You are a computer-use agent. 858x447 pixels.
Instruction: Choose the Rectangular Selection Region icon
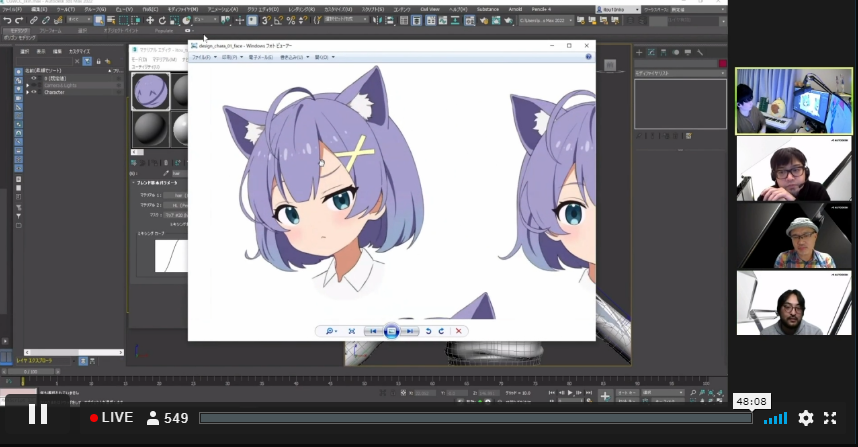click(124, 20)
